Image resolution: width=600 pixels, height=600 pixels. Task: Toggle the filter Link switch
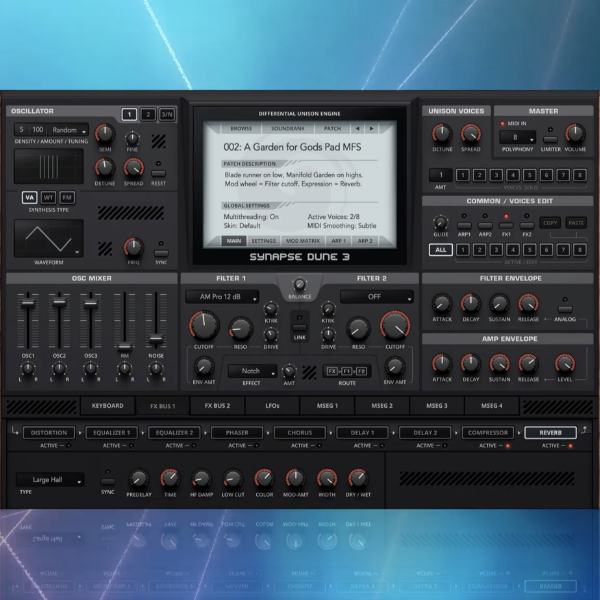(299, 328)
